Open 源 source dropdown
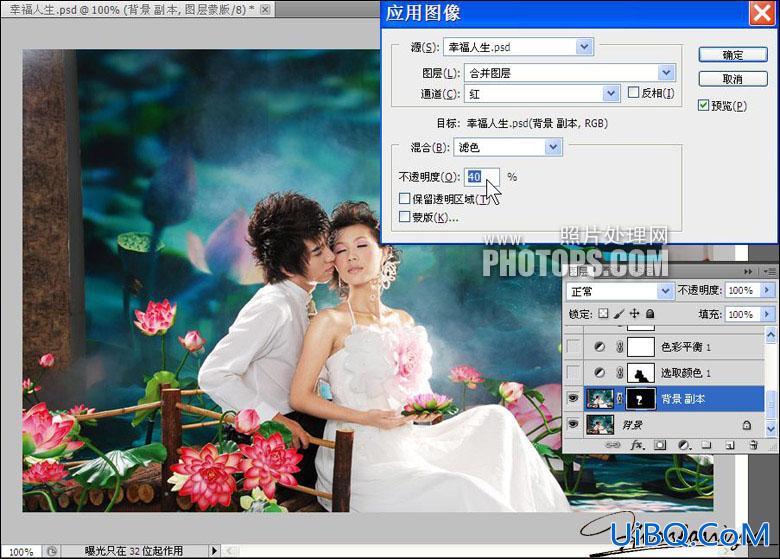This screenshot has width=780, height=559. click(x=584, y=47)
